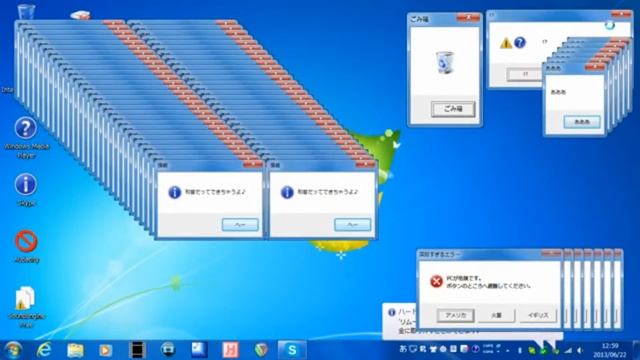The width and height of the screenshot is (640, 360).
Task: Click へー button in left info dialog
Action: click(x=240, y=224)
